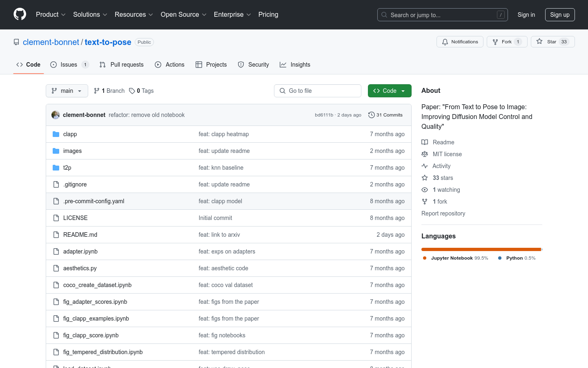Screen dimensions: 588x368
Task: Open the Insights tab
Action: point(295,65)
